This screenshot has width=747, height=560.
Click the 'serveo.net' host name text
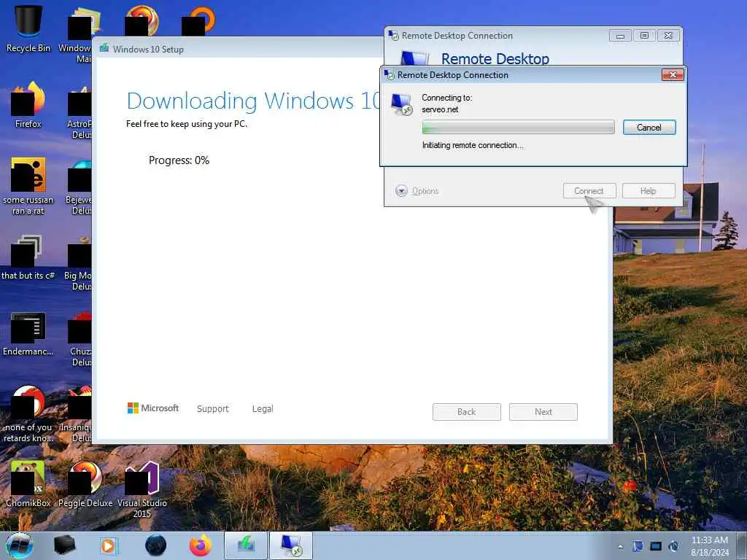pos(440,109)
